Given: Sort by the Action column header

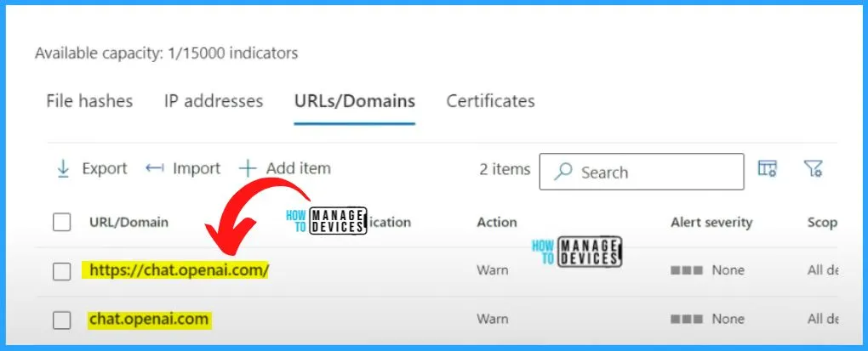Looking at the screenshot, I should pyautogui.click(x=497, y=222).
